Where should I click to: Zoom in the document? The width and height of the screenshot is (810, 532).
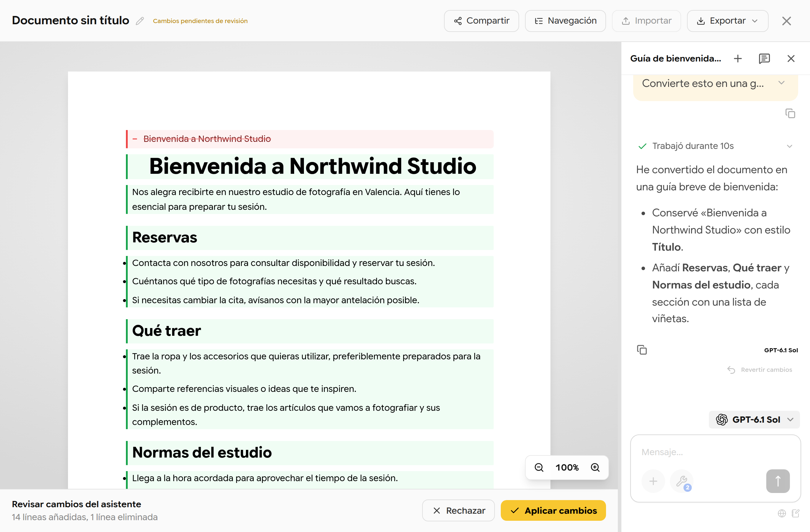click(595, 467)
